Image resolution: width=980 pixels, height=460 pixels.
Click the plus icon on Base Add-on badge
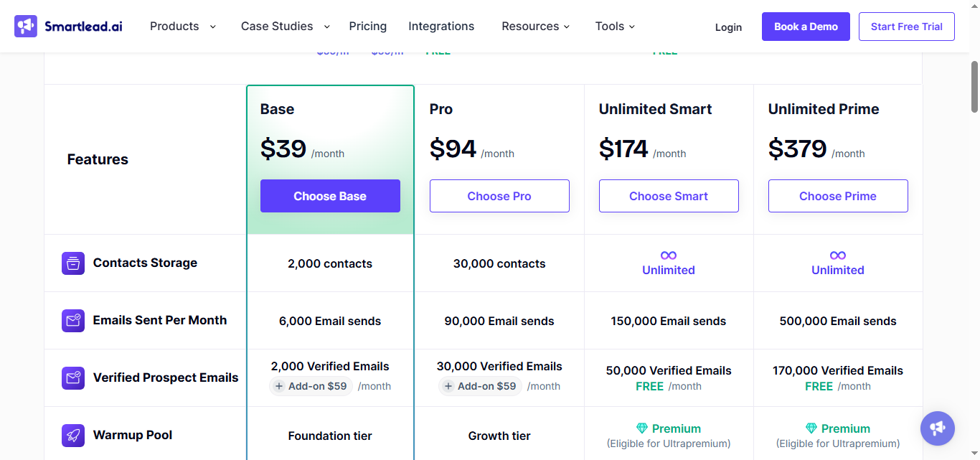[x=280, y=386]
